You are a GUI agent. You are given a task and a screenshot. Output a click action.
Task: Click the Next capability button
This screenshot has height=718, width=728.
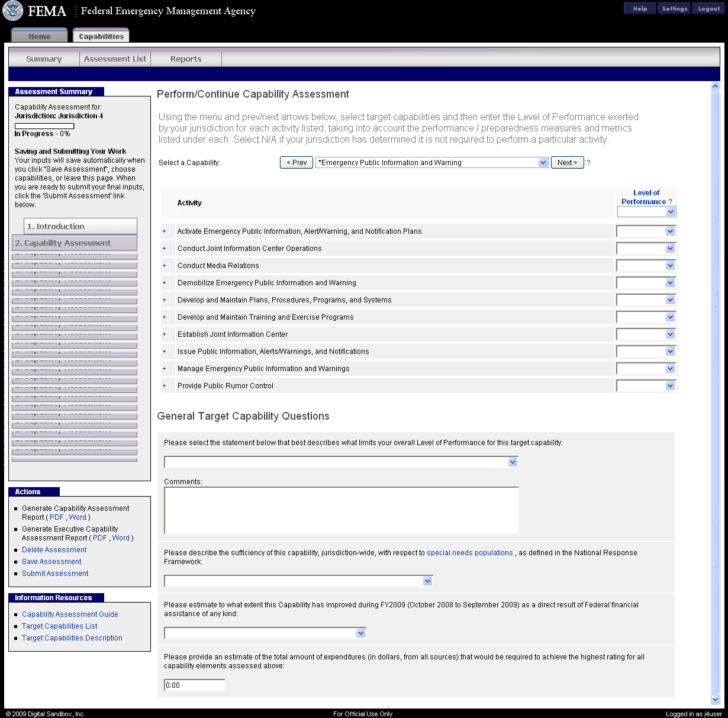point(567,163)
